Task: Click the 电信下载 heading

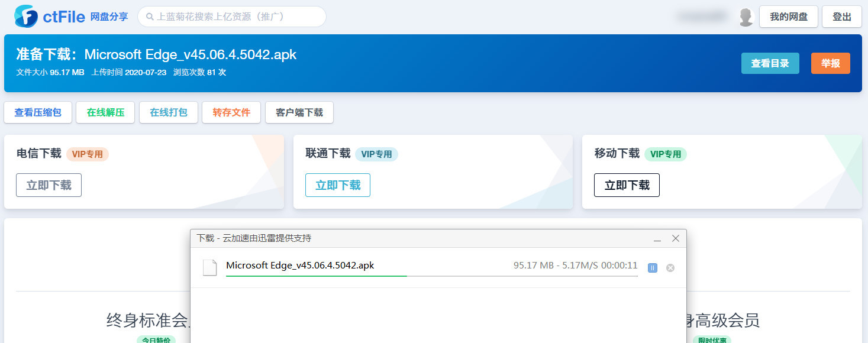Action: click(38, 154)
